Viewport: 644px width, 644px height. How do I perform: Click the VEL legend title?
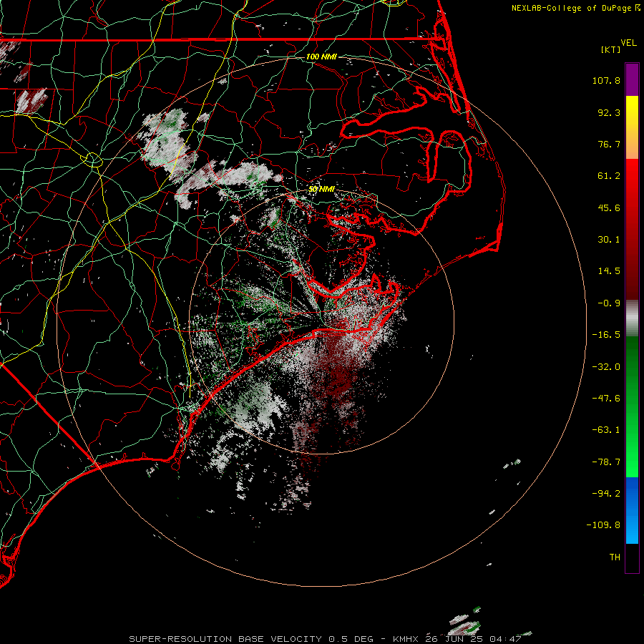pyautogui.click(x=628, y=43)
